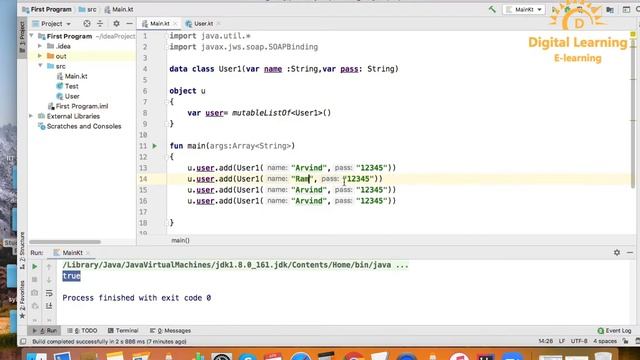Open Project panel settings gear
640x360 pixels.
coord(116,24)
